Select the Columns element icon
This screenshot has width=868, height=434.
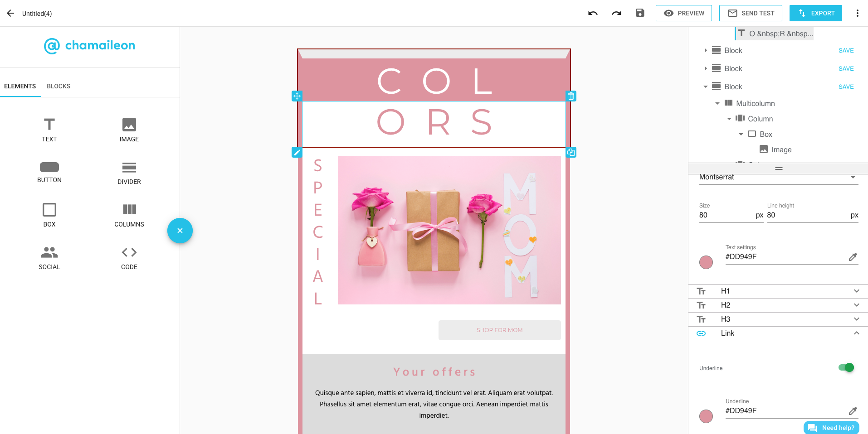click(x=129, y=209)
